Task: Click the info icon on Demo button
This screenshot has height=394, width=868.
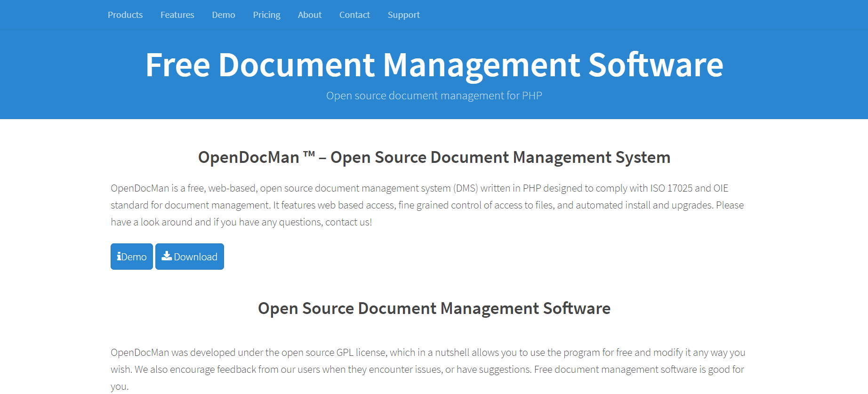Action: point(119,257)
